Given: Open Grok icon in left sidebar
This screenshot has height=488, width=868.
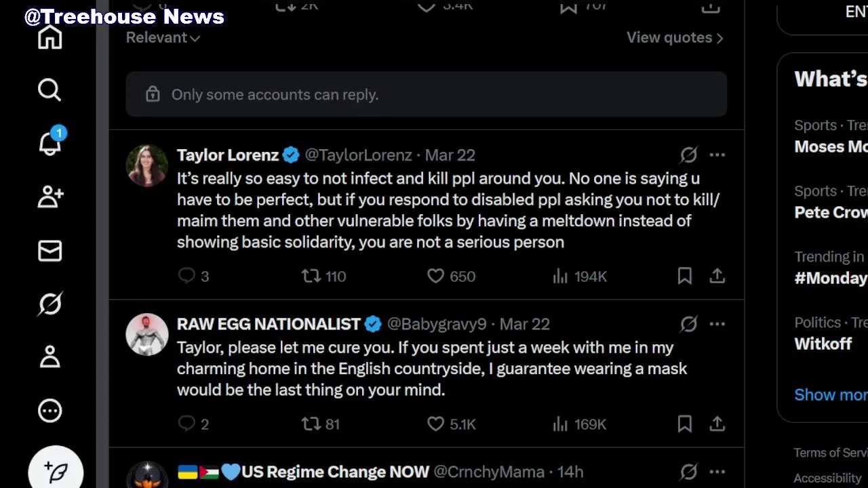Looking at the screenshot, I should [50, 304].
